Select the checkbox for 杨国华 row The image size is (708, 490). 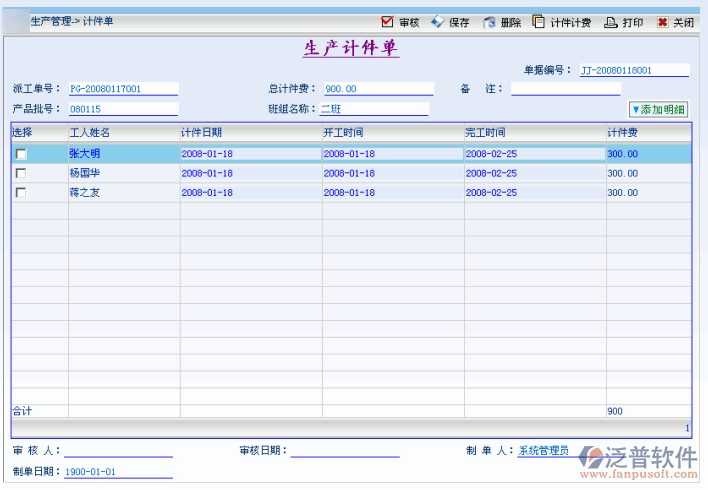pos(21,174)
